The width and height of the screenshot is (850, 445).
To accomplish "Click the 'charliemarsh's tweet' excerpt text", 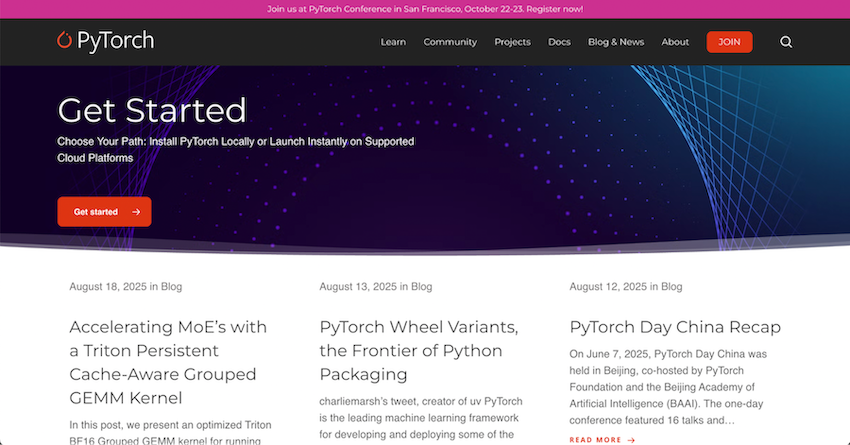I will click(421, 418).
